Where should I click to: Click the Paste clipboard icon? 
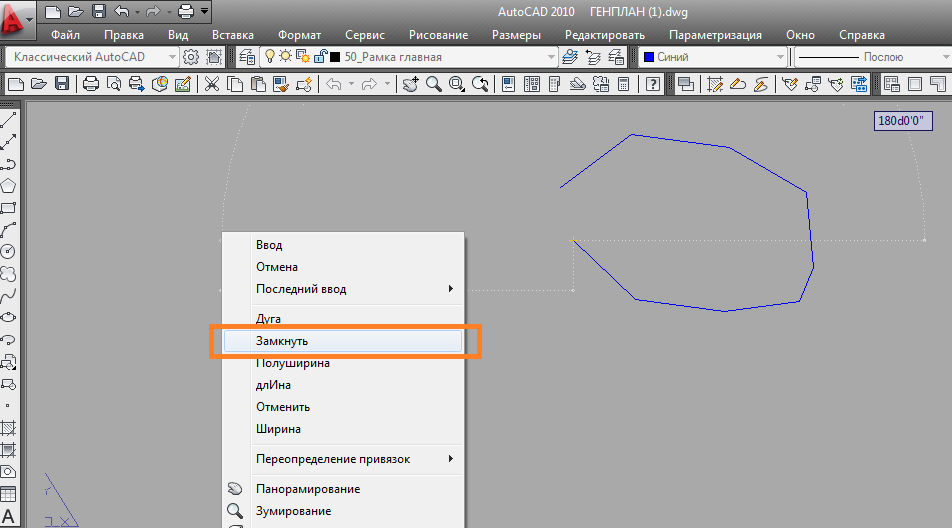[x=257, y=84]
